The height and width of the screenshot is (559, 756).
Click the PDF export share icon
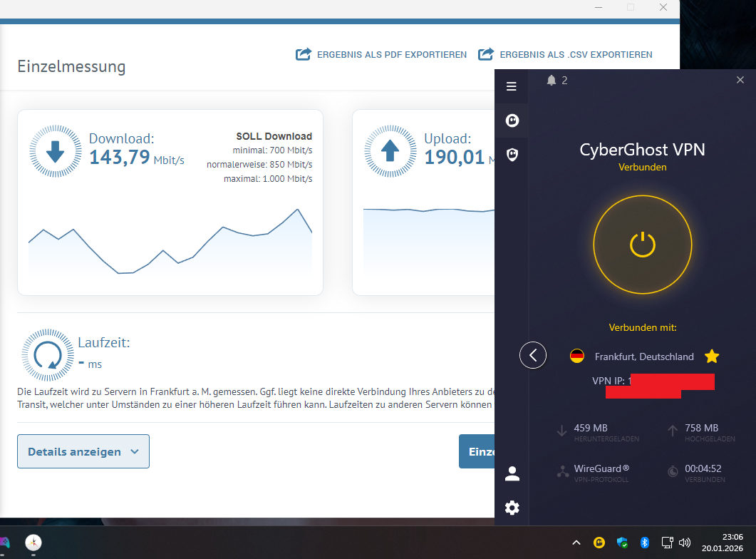(x=304, y=54)
